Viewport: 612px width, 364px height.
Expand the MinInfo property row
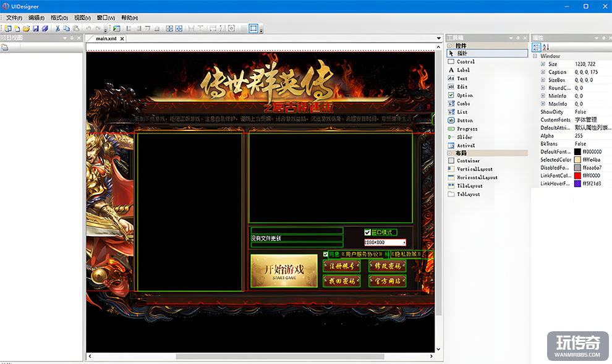click(x=543, y=96)
